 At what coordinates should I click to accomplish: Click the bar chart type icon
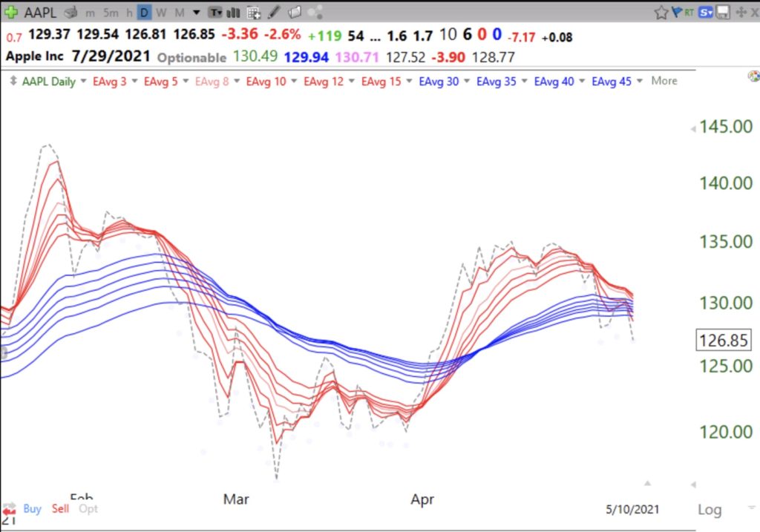coord(234,13)
